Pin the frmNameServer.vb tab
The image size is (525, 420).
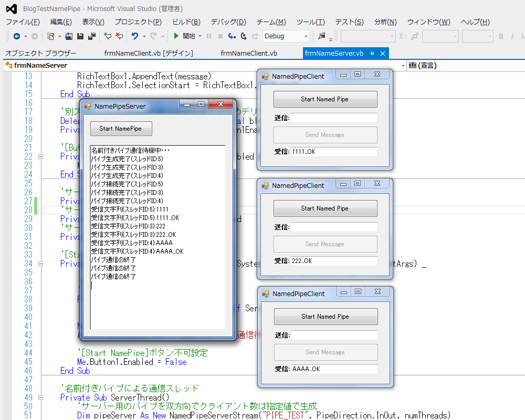[x=372, y=53]
